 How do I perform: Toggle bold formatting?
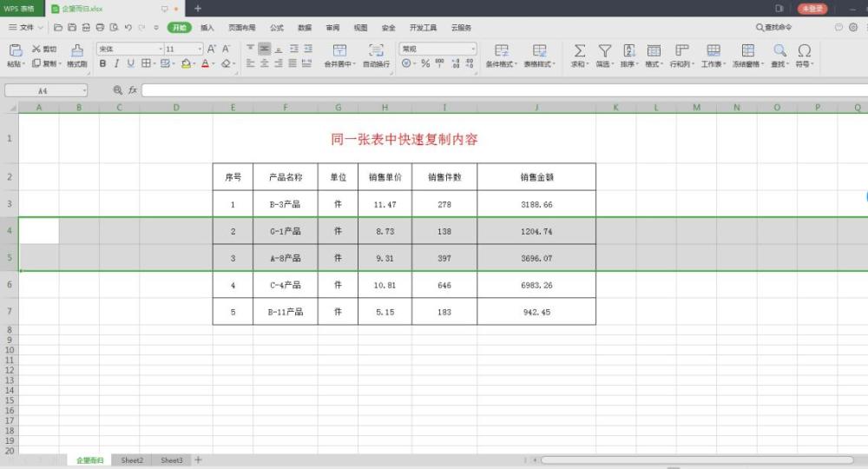click(102, 63)
